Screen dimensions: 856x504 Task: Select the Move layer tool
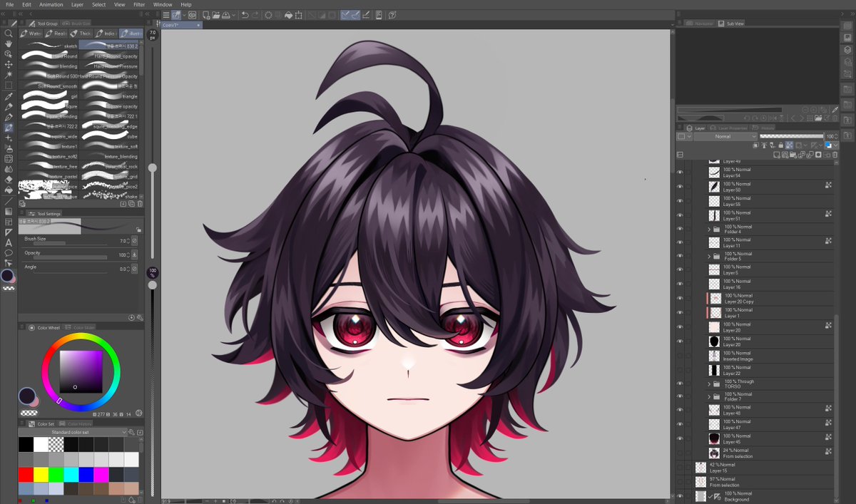point(9,64)
